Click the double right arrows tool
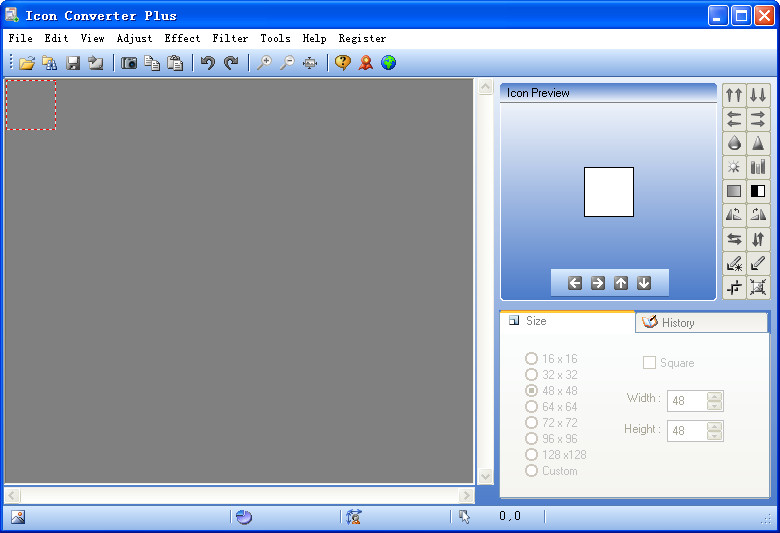The image size is (780, 533). coord(758,119)
